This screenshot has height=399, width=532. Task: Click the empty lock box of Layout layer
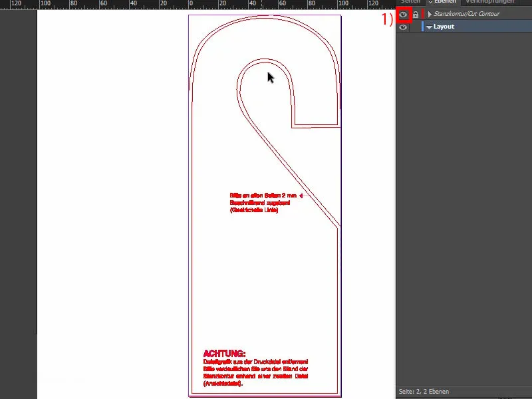pos(416,27)
